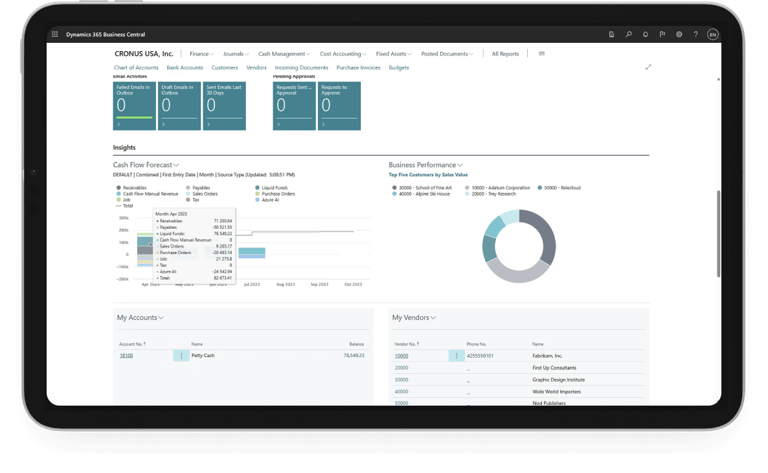Viewport: 768px width, 473px height.
Task: Toggle Receivables legend entry in chart
Action: click(131, 188)
